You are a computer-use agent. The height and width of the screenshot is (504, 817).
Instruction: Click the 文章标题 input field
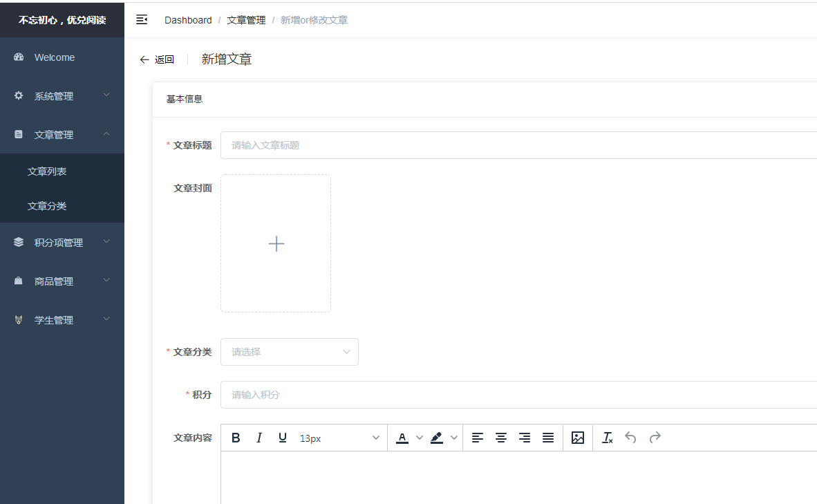tap(519, 145)
